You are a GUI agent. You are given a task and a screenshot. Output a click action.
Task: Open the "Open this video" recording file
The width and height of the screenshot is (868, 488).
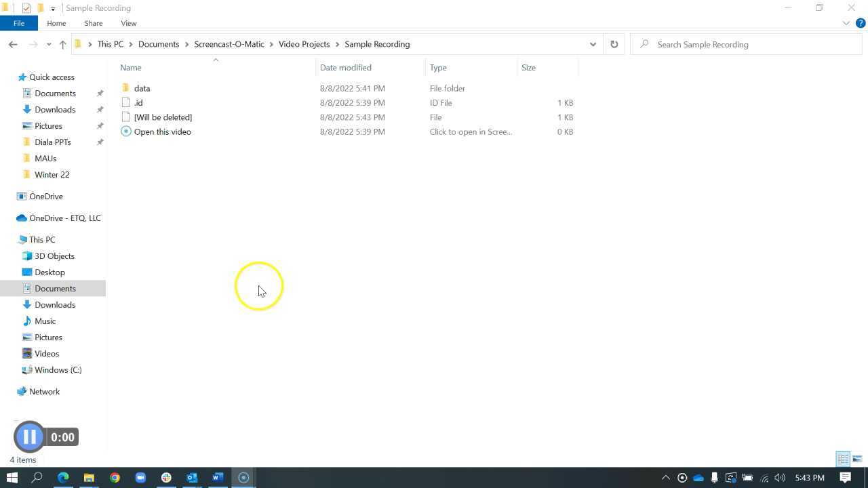(162, 131)
